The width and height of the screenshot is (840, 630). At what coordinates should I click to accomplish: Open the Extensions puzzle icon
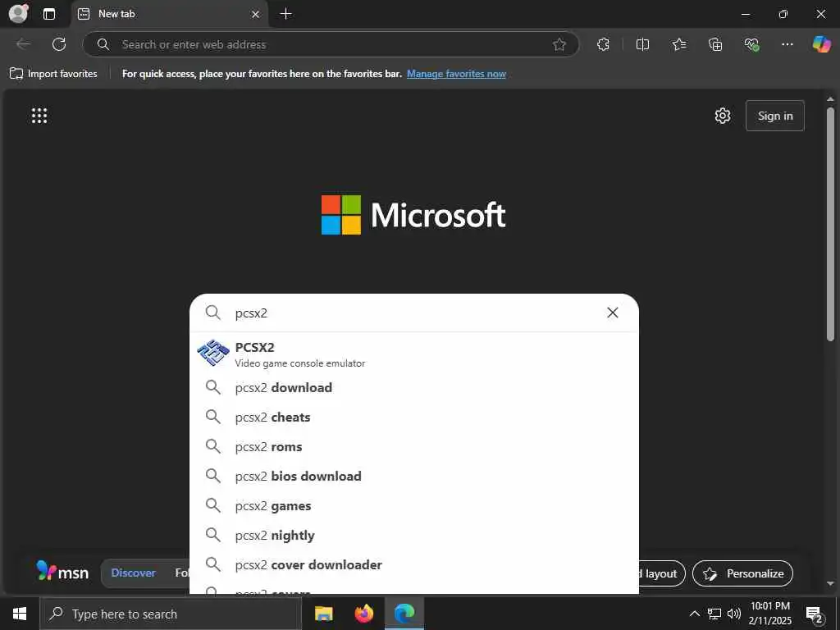tap(603, 44)
